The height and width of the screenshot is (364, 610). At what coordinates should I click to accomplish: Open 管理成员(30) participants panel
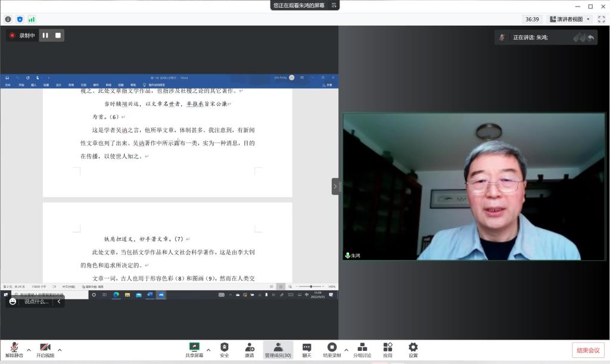278,347
